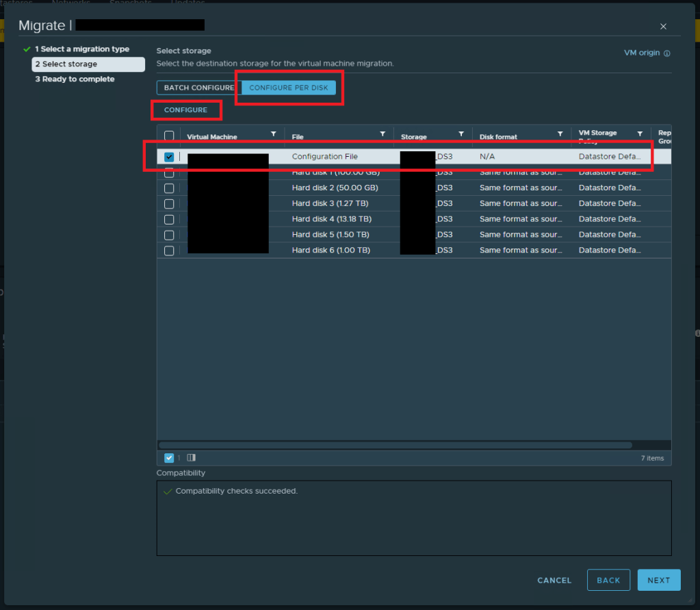This screenshot has width=700, height=610.
Task: Cancel the migration wizard
Action: click(554, 580)
